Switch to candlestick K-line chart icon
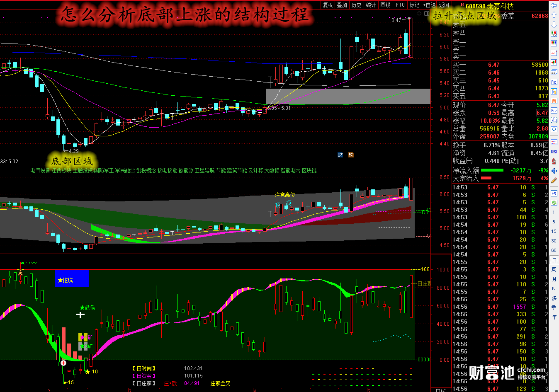559x392 pixels. pos(554,63)
